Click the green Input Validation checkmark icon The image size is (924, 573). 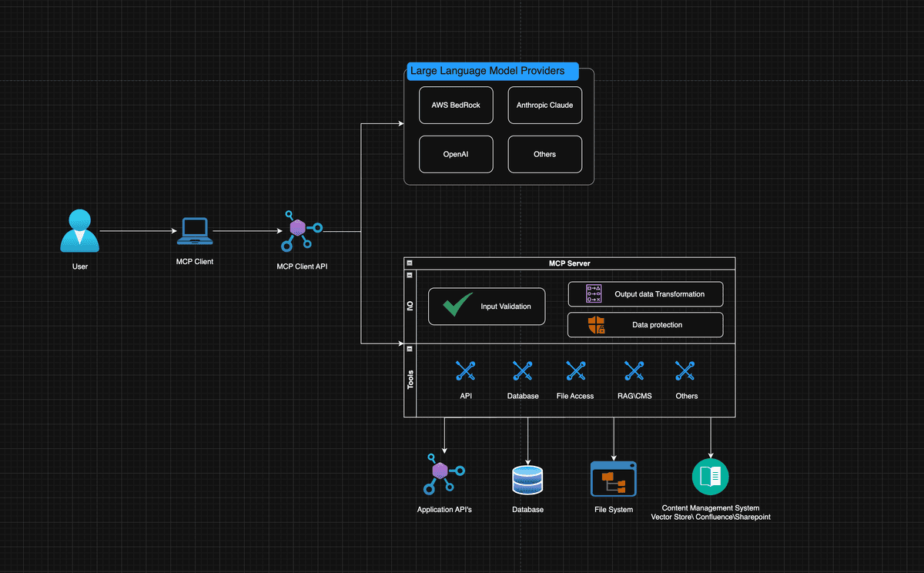point(457,306)
